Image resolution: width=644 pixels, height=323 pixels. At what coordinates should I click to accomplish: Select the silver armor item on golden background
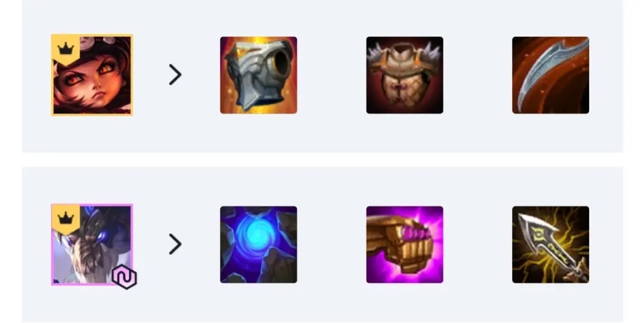[x=258, y=75]
